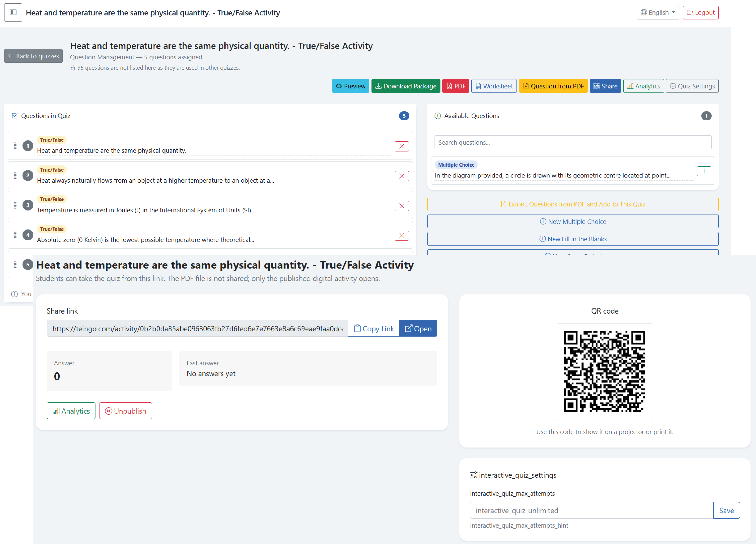Screen dimensions: 756x544
Task: Click the Answer count '0'
Action: point(57,376)
